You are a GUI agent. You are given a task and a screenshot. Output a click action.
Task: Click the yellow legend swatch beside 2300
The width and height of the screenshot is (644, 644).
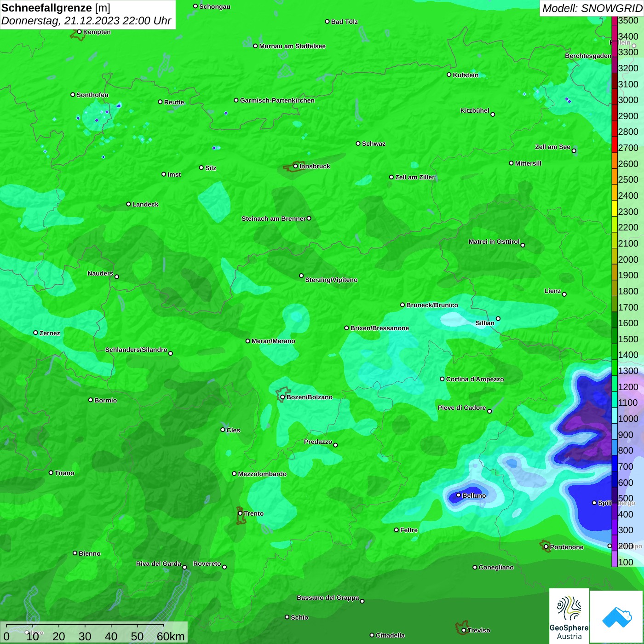[615, 208]
